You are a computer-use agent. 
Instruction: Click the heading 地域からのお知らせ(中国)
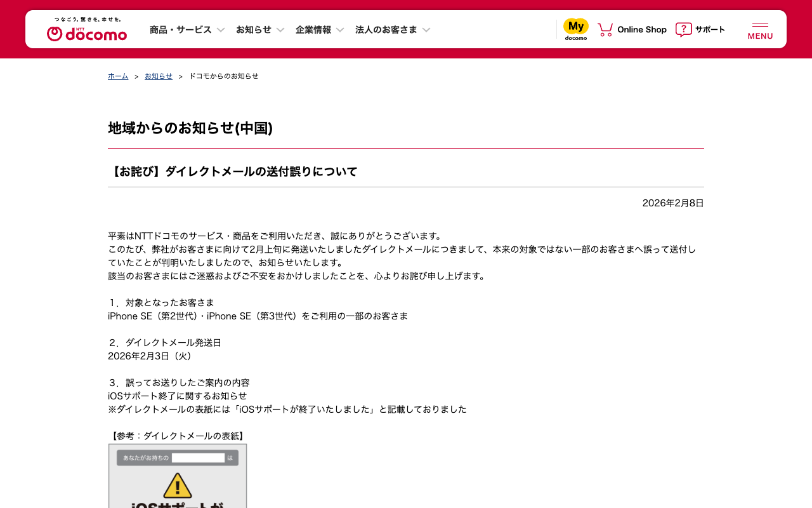click(190, 128)
